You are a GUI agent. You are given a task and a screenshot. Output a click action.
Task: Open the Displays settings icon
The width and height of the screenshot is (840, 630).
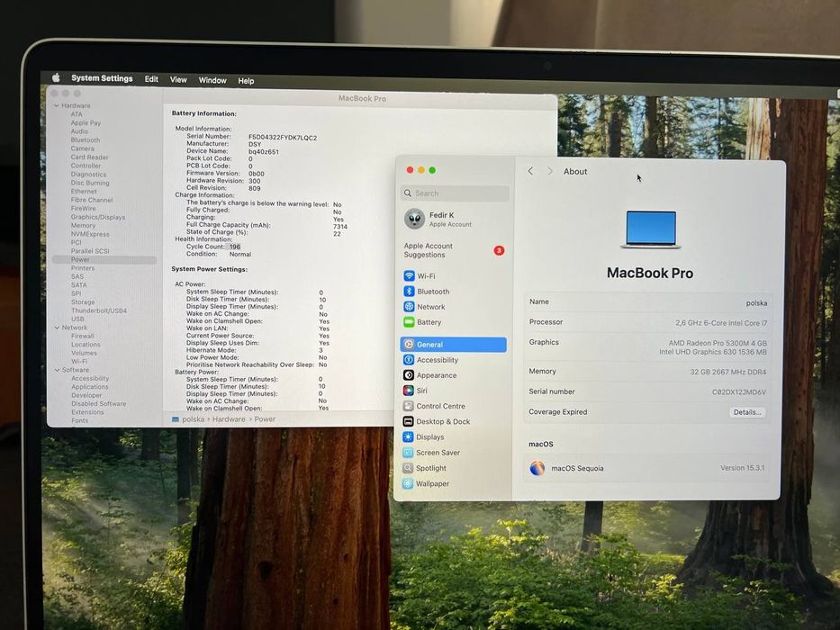(408, 437)
